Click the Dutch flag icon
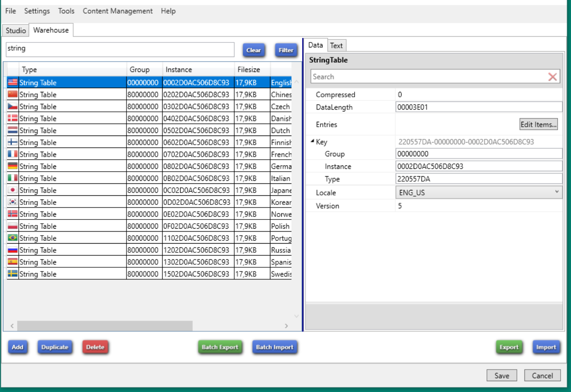Image resolution: width=571 pixels, height=392 pixels. point(12,130)
